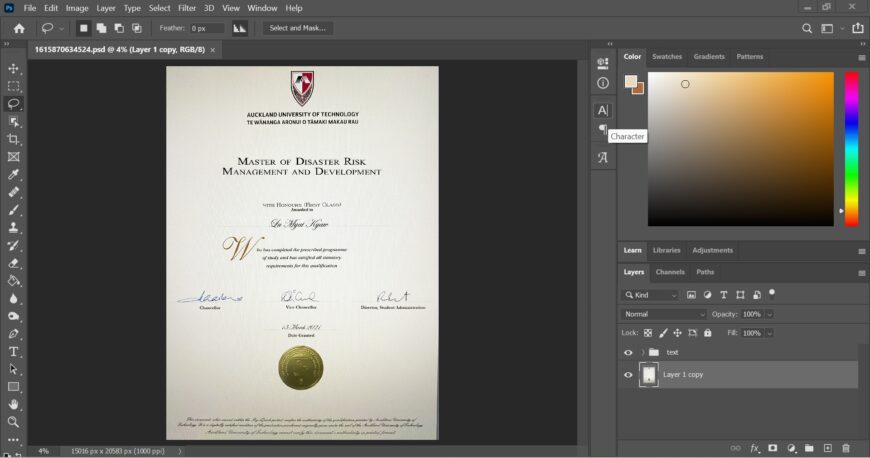
Task: Hide the Layer 1 copy layer
Action: point(628,375)
